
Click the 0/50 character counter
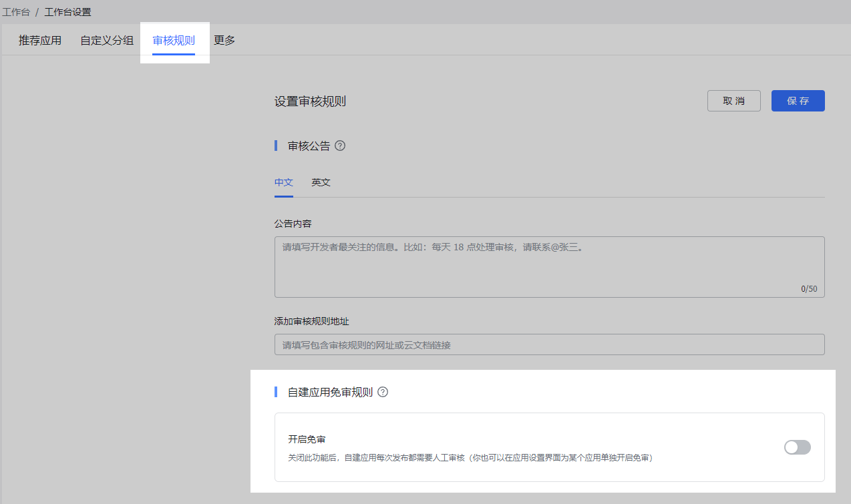[x=809, y=289]
